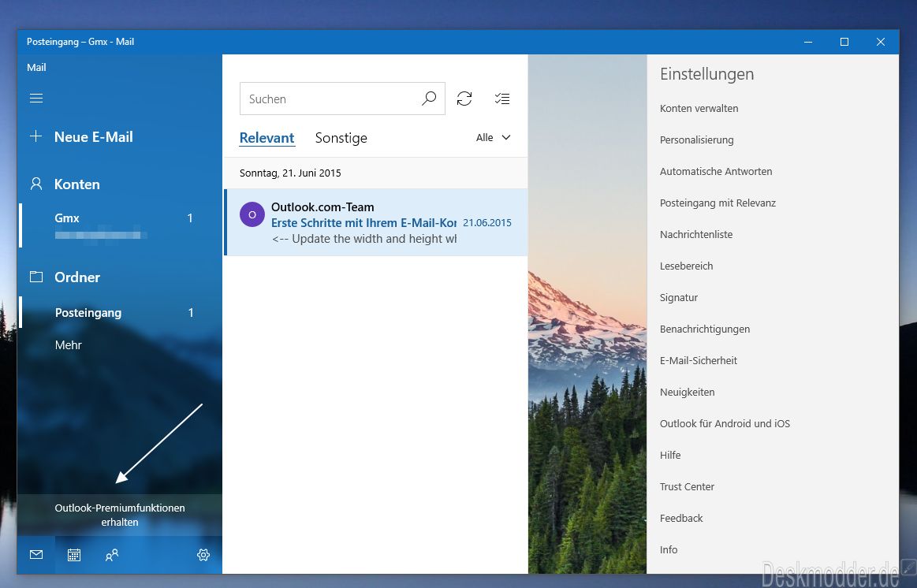Open Automatische Antworten settings
Screen dimensions: 917x588
tap(716, 171)
